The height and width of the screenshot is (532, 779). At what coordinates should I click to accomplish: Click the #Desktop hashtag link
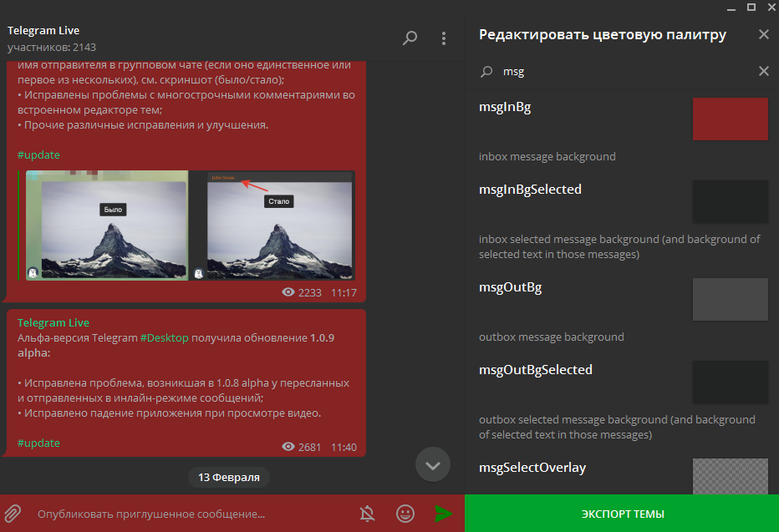pyautogui.click(x=165, y=337)
